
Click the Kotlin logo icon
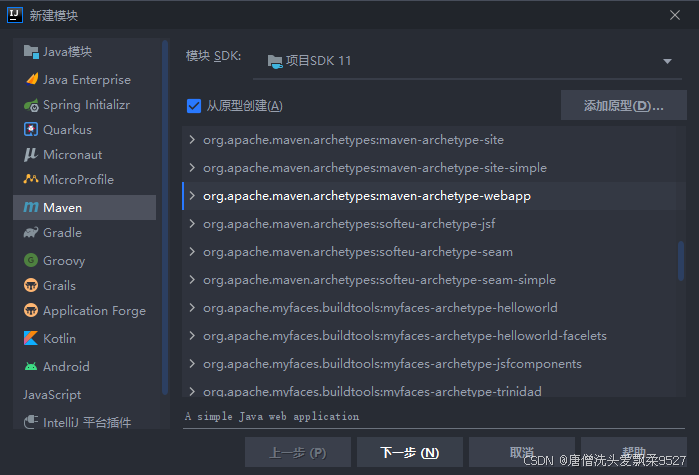[x=31, y=338]
